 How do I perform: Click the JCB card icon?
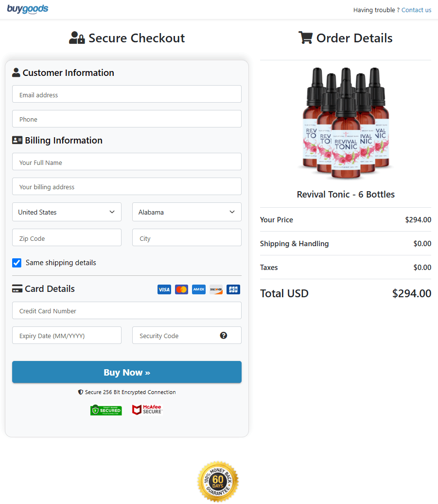pyautogui.click(x=233, y=289)
